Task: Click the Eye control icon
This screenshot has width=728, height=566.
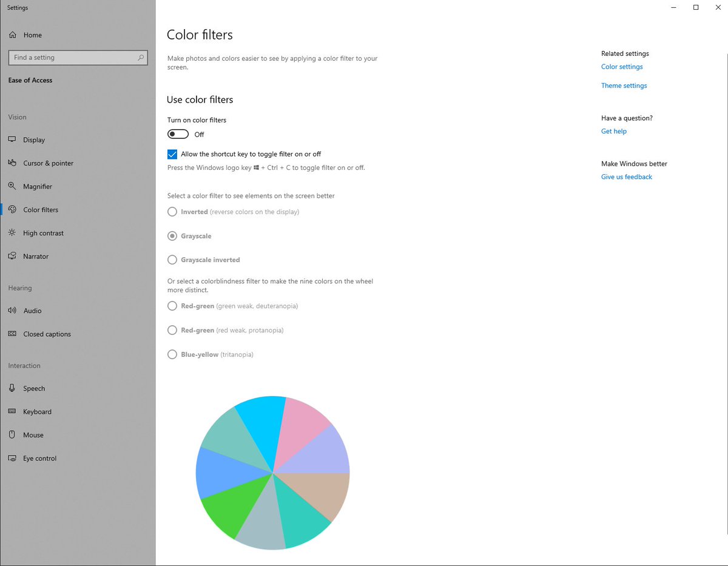Action: coord(12,459)
